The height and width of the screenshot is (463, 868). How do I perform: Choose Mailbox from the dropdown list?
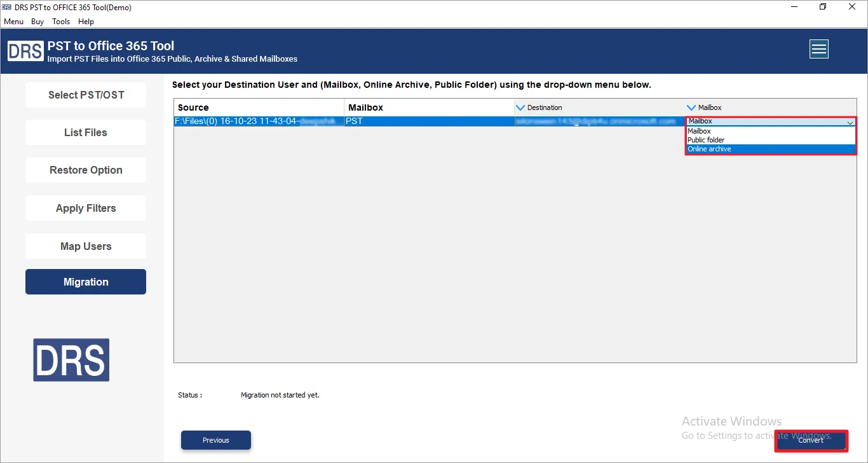771,131
